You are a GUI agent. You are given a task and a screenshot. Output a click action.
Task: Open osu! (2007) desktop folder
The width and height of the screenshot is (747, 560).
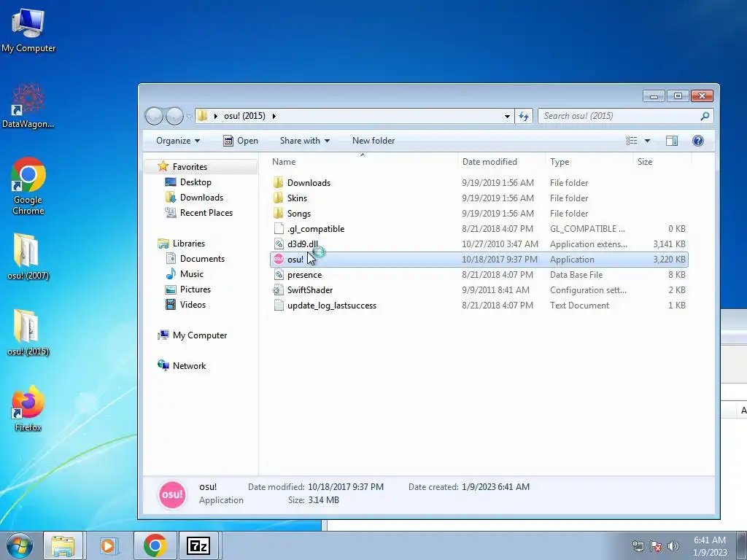point(28,257)
